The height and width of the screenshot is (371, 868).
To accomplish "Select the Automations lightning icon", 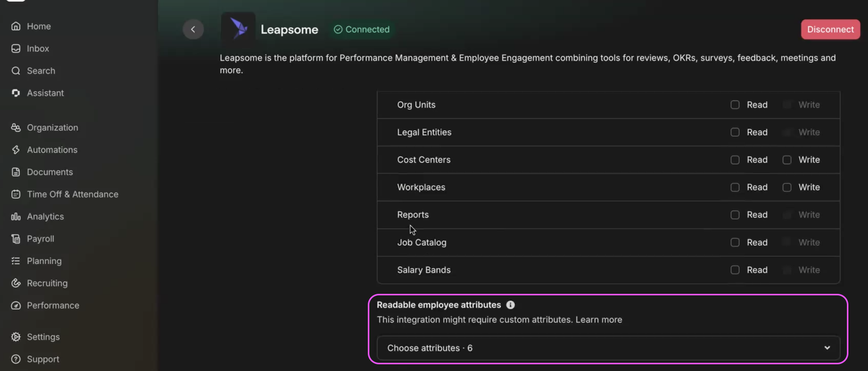I will [16, 150].
